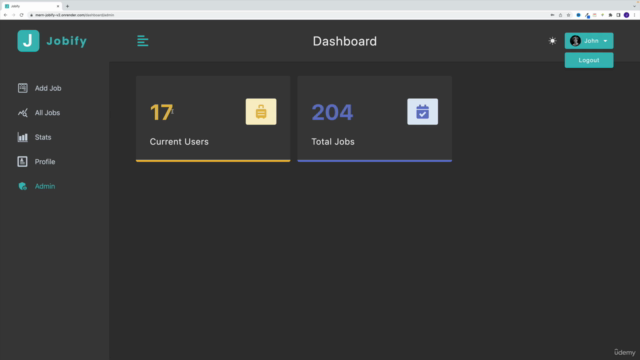Click the red and white extension icon
The width and height of the screenshot is (640, 360).
click(595, 15)
